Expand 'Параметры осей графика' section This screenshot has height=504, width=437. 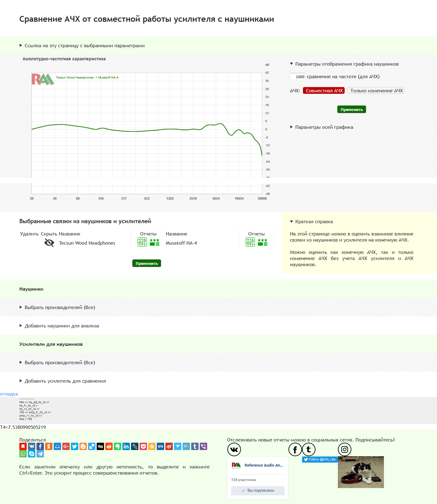click(x=324, y=127)
